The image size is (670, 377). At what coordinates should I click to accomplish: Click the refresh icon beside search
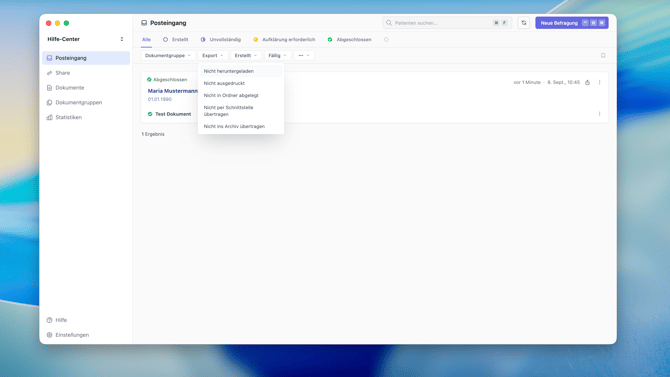tap(524, 23)
